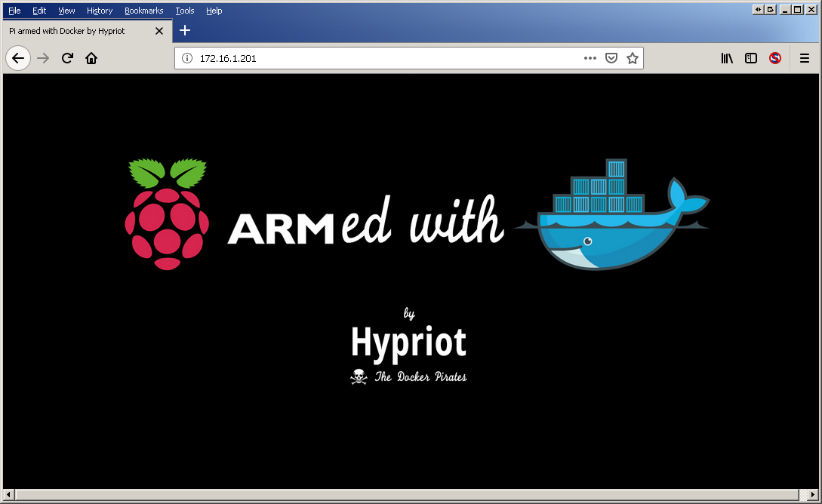The width and height of the screenshot is (822, 504).
Task: Open the Library bookmarks and history
Action: pyautogui.click(x=727, y=58)
